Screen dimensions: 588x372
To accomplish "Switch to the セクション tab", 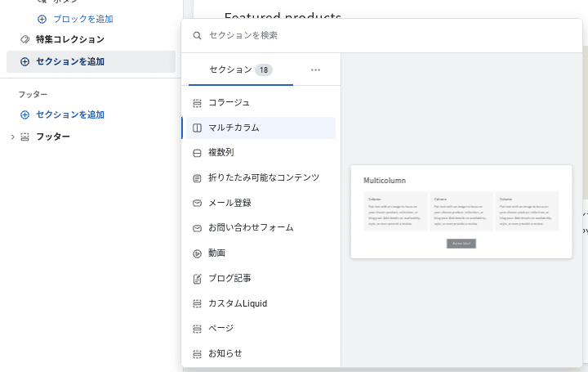I will tap(241, 69).
